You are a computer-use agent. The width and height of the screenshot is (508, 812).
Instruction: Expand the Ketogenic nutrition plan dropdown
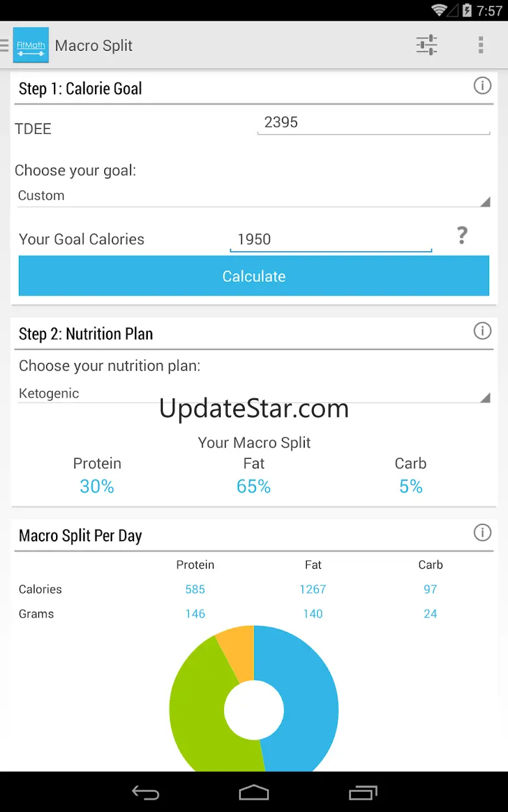pyautogui.click(x=253, y=394)
